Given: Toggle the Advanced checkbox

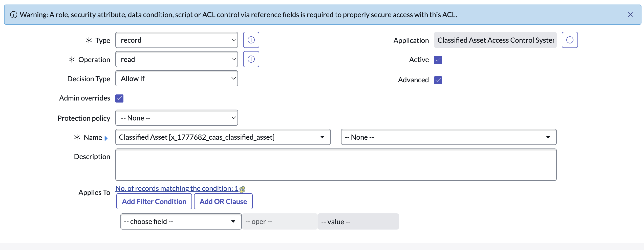Looking at the screenshot, I should tap(438, 80).
